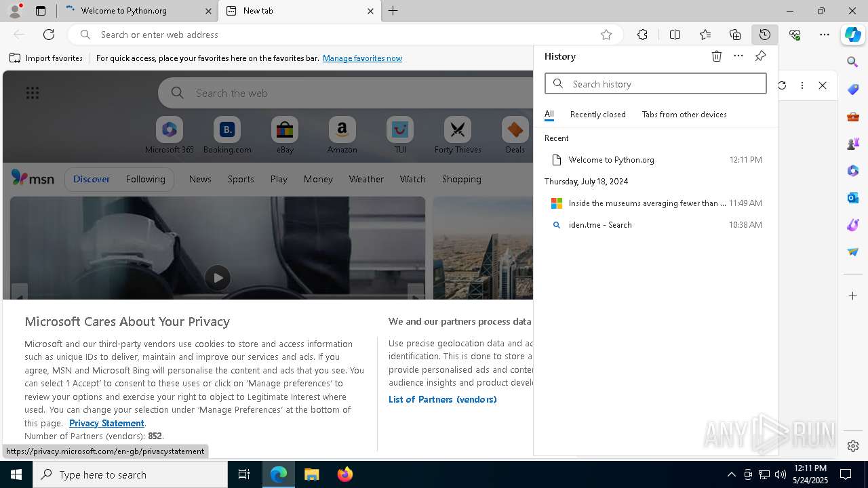This screenshot has width=868, height=488.
Task: Open the Watch category
Action: (x=412, y=179)
